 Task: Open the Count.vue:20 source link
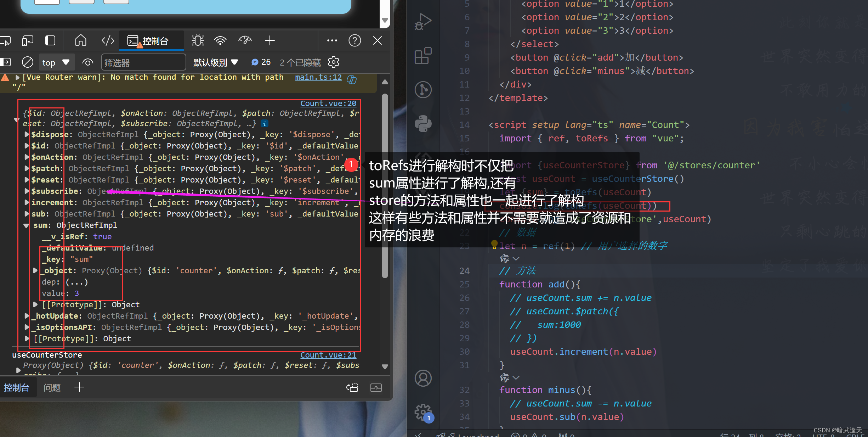click(x=328, y=103)
